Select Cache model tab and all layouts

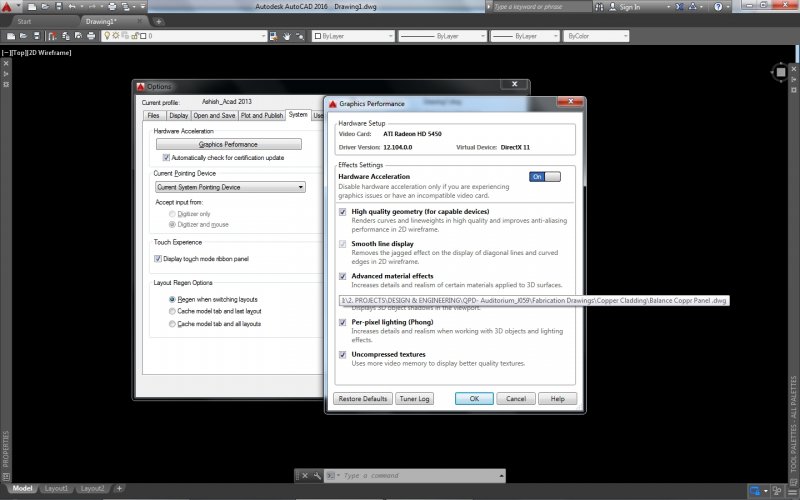pyautogui.click(x=172, y=324)
